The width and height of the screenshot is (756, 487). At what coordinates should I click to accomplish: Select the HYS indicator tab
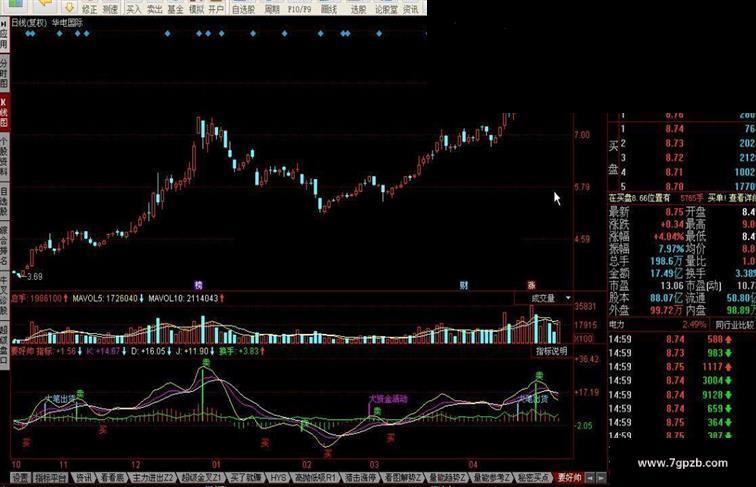[278, 478]
